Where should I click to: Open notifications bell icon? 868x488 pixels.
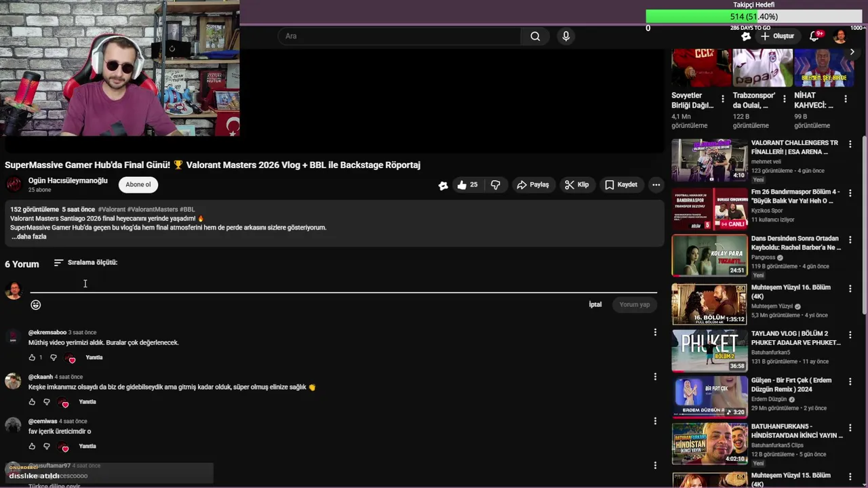pos(814,36)
